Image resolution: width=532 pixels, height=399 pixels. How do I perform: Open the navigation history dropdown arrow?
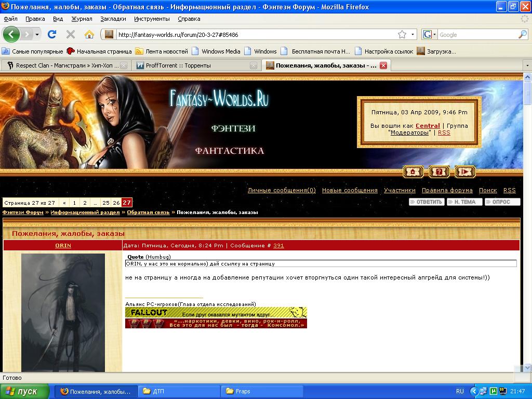[x=37, y=34]
